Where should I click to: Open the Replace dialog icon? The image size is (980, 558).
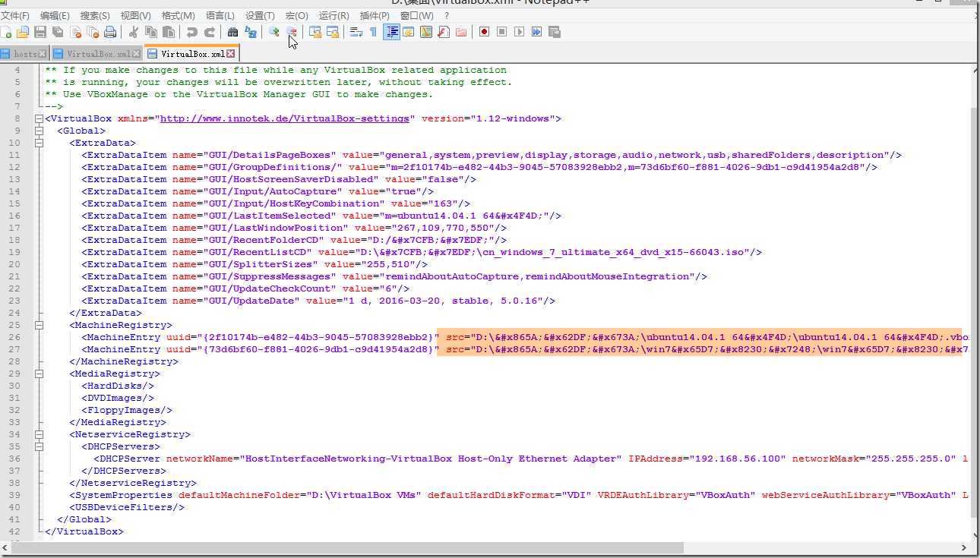[x=250, y=32]
